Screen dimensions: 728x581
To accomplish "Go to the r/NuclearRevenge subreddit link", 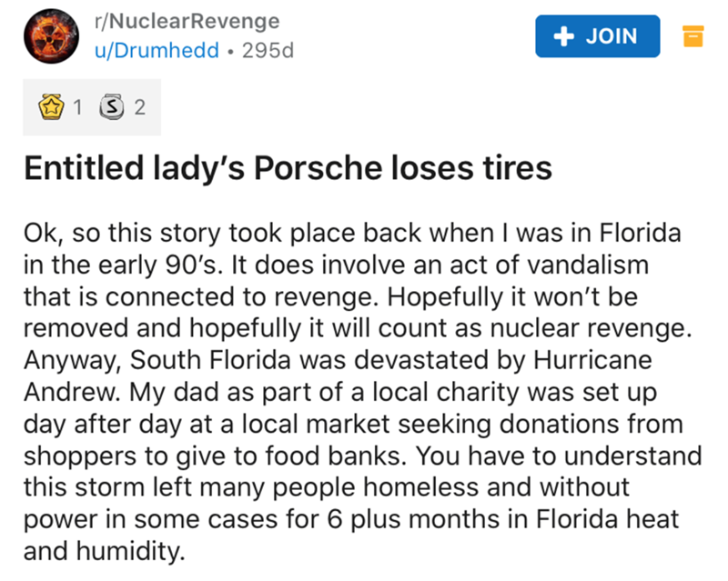I will (187, 21).
